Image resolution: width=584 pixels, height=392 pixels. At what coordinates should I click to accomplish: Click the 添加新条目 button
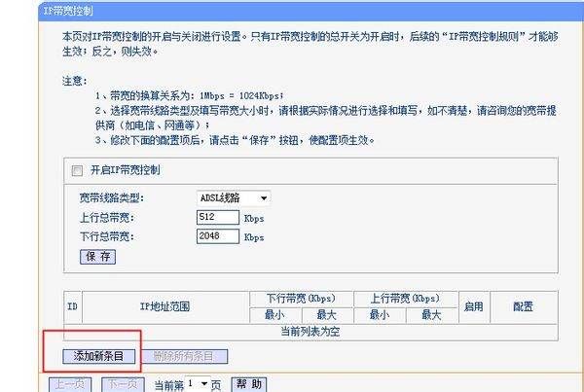tap(98, 356)
